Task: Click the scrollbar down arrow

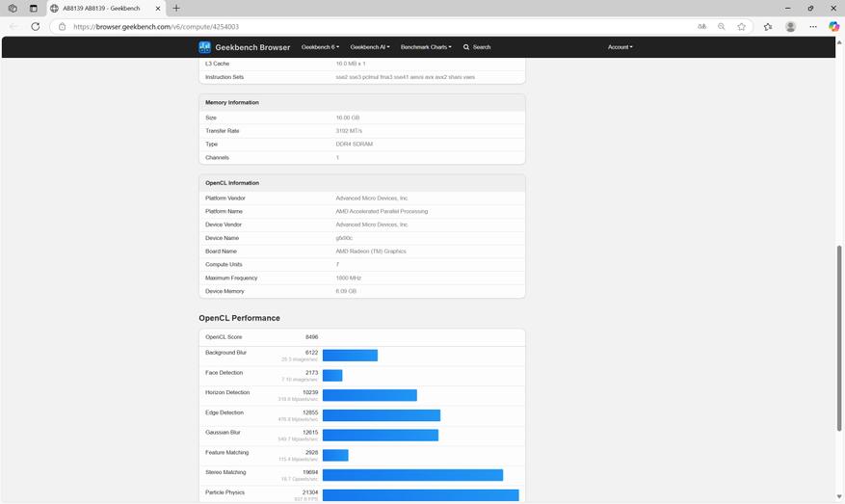Action: point(839,497)
